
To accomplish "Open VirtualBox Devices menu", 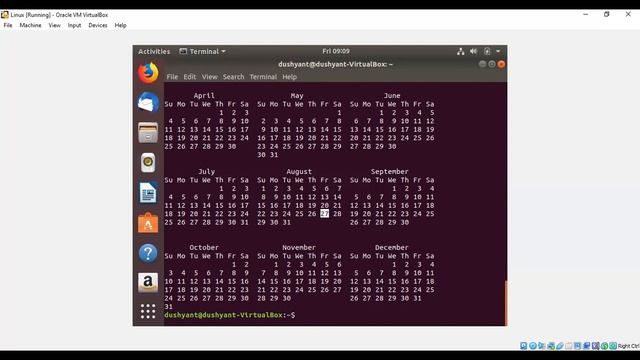I will (x=98, y=25).
